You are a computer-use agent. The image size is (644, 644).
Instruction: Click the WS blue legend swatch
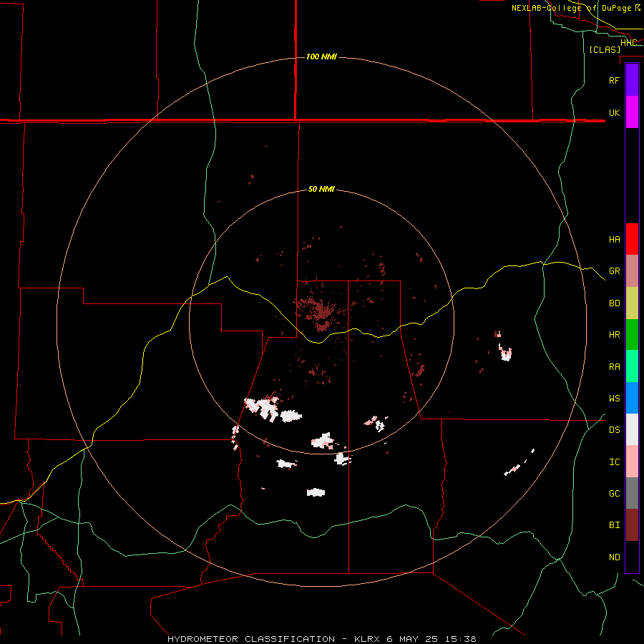point(632,398)
